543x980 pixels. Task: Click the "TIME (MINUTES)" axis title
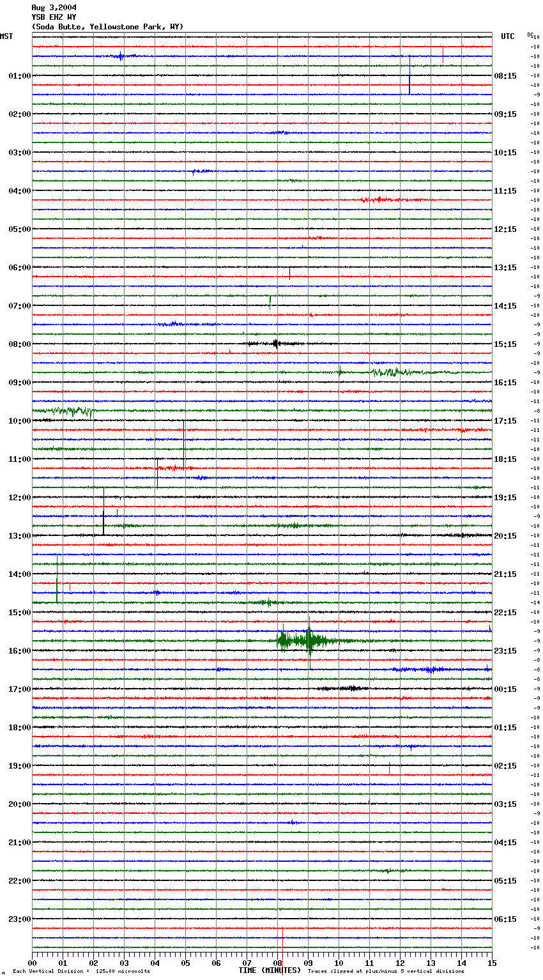pyautogui.click(x=270, y=970)
